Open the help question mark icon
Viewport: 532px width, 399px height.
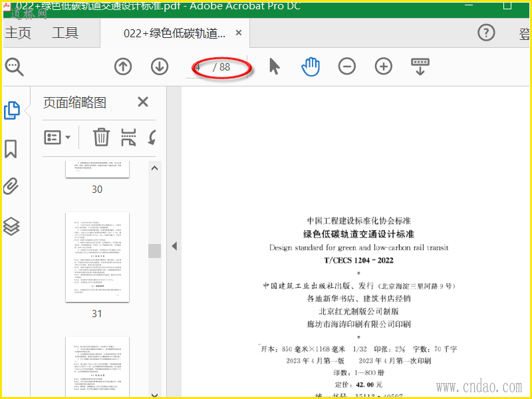pos(486,33)
